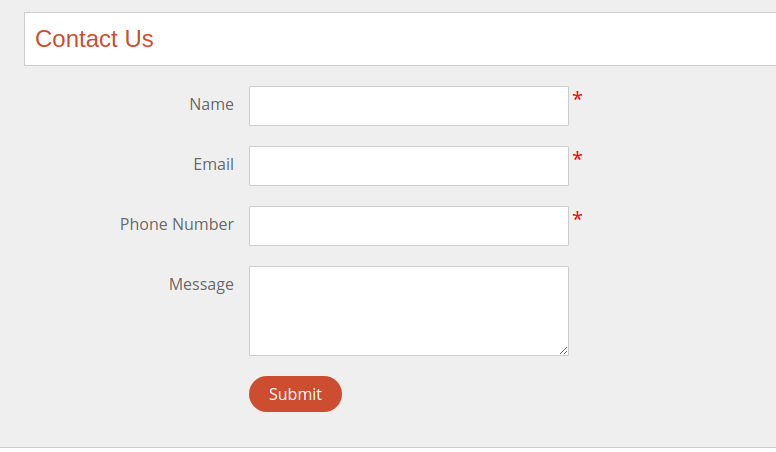Click the Contact Us heading text
776x452 pixels.
pos(94,39)
